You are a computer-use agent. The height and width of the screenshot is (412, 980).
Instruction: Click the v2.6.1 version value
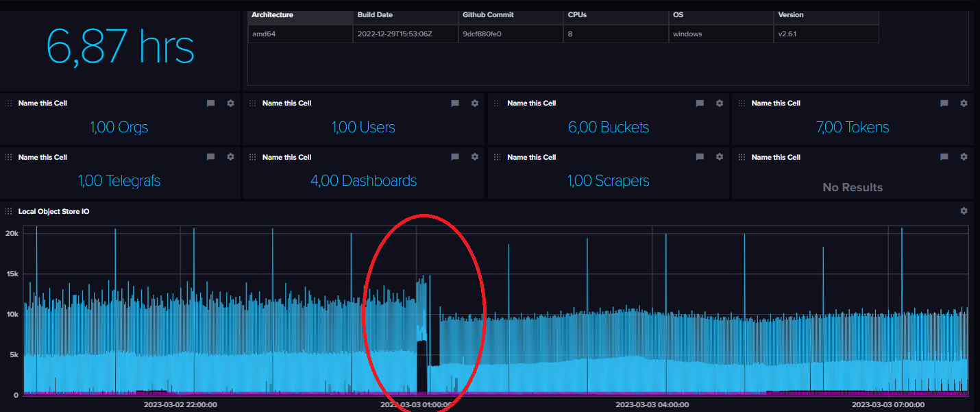click(789, 34)
